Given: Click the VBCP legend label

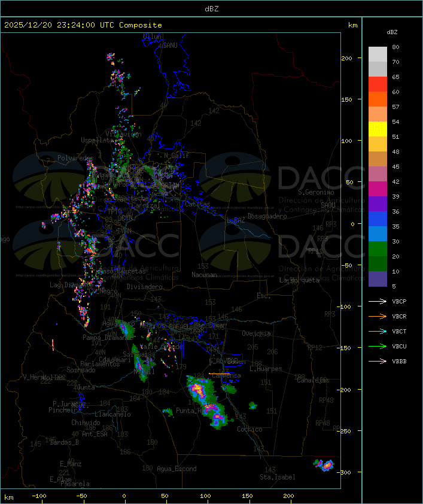Looking at the screenshot, I should click(399, 302).
